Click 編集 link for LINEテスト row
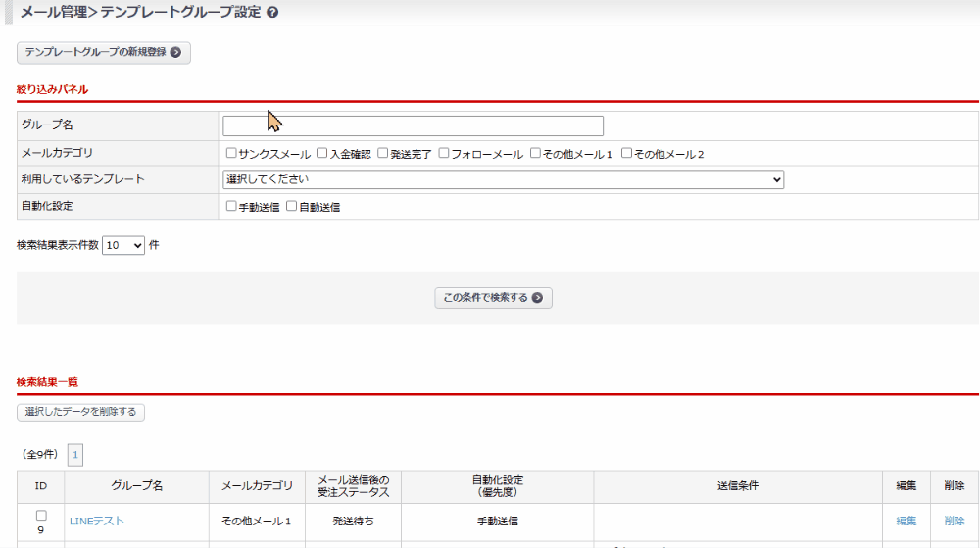Image resolution: width=980 pixels, height=548 pixels. click(906, 522)
